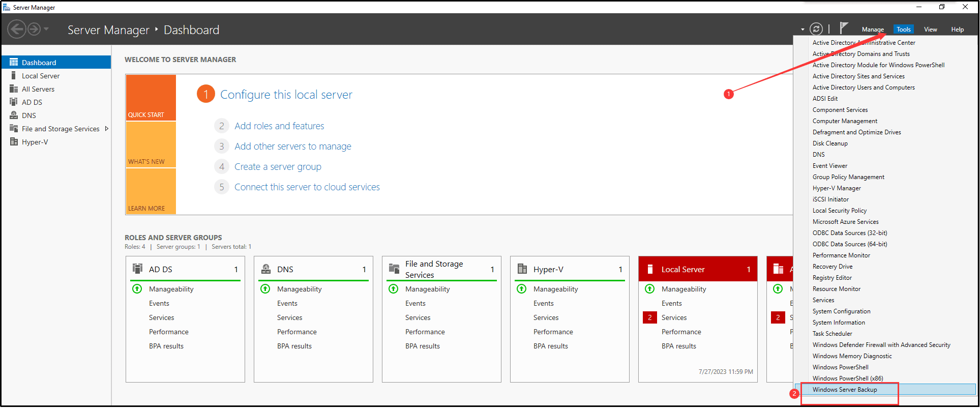Open the navigation history dropdown arrow
This screenshot has width=980, height=408.
click(x=46, y=29)
